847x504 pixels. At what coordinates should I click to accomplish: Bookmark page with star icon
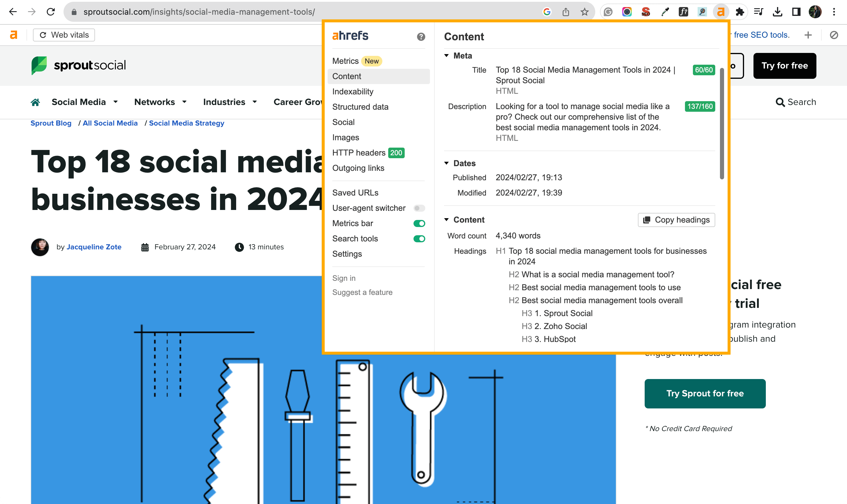click(584, 12)
